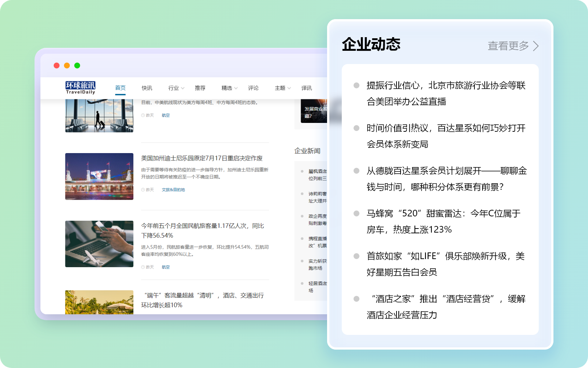Viewport: 588px width, 368px height.
Task: Click the TravelDaily 环球旅讯 logo
Action: [80, 88]
